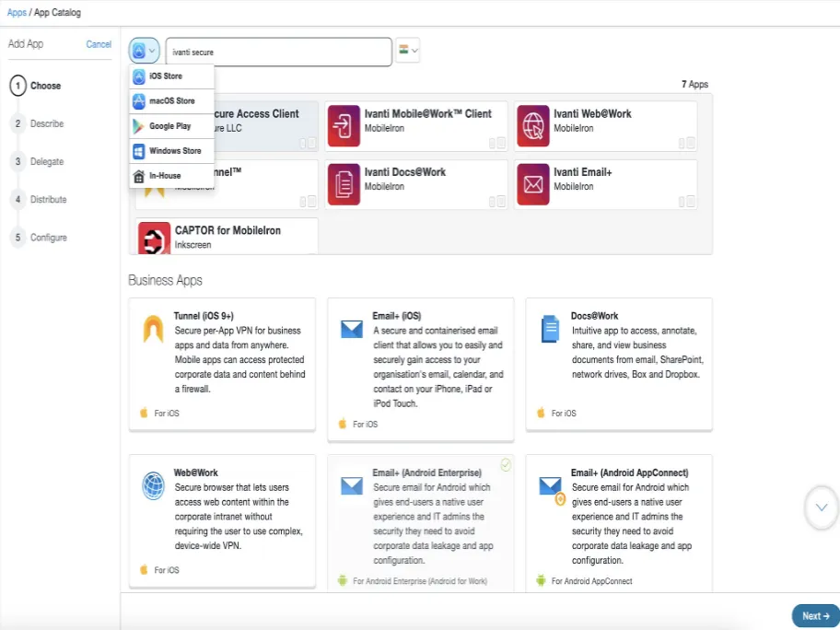Click the Ivanti Email+ envelope icon
840x630 pixels.
point(533,184)
